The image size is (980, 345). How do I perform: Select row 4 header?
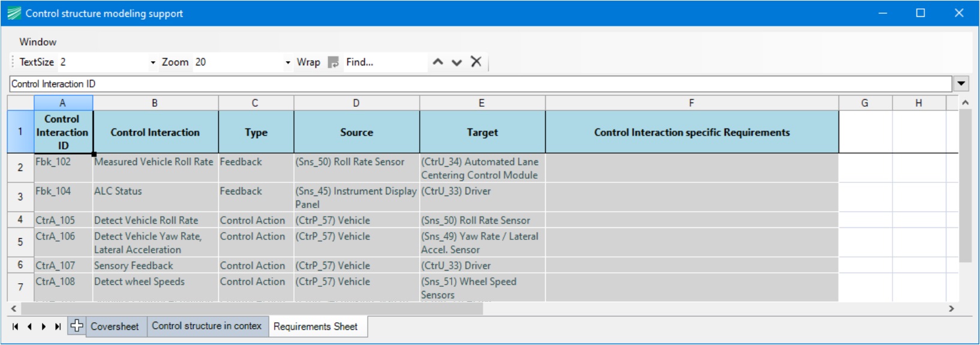click(x=20, y=220)
